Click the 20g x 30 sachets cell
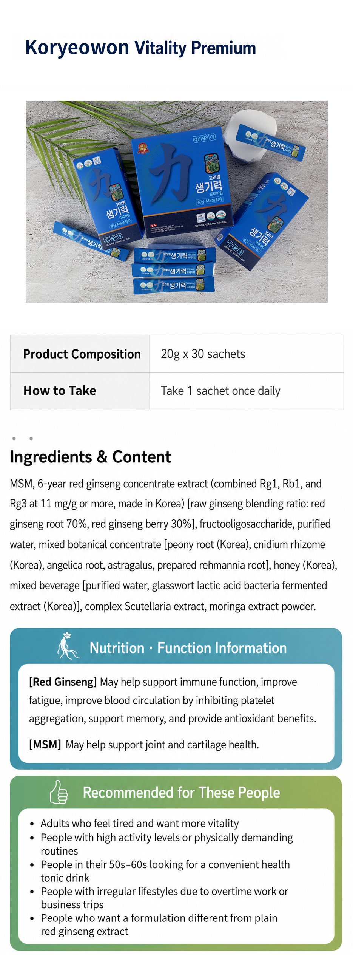The height and width of the screenshot is (980, 353). (x=247, y=354)
